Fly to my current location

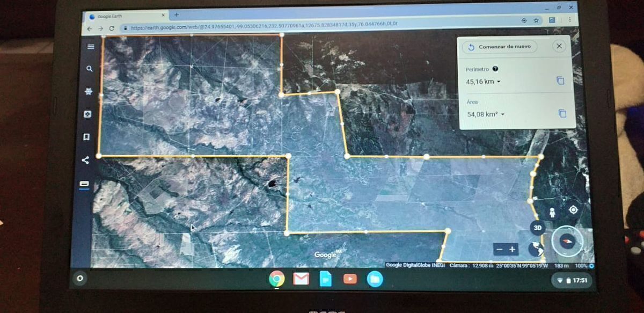point(573,209)
